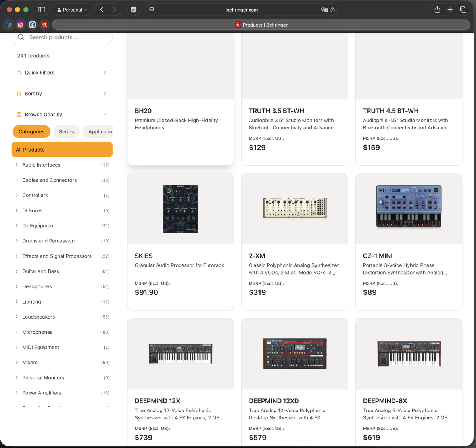The image size is (476, 448).
Task: Switch to the Series tab
Action: tap(67, 132)
